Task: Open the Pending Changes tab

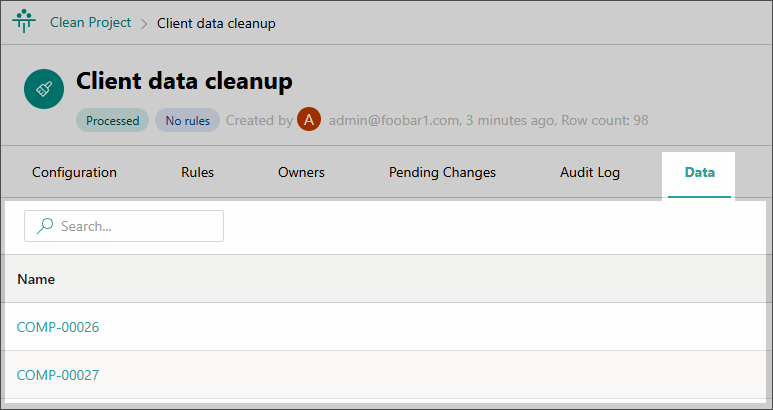Action: [x=442, y=172]
